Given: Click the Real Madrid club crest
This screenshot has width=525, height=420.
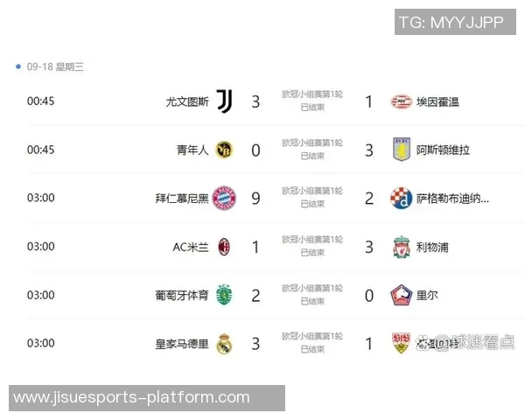Looking at the screenshot, I should (225, 344).
